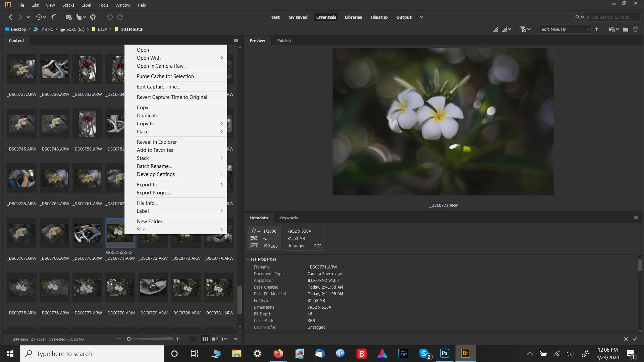Viewport: 644px width, 362px height.
Task: Click the Get Photos from Camera icon
Action: [68, 17]
